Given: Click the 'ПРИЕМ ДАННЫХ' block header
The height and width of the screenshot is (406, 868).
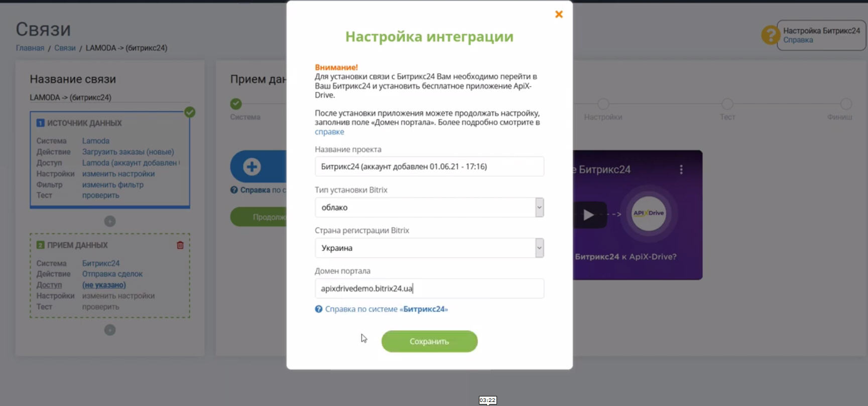Looking at the screenshot, I should coord(77,245).
